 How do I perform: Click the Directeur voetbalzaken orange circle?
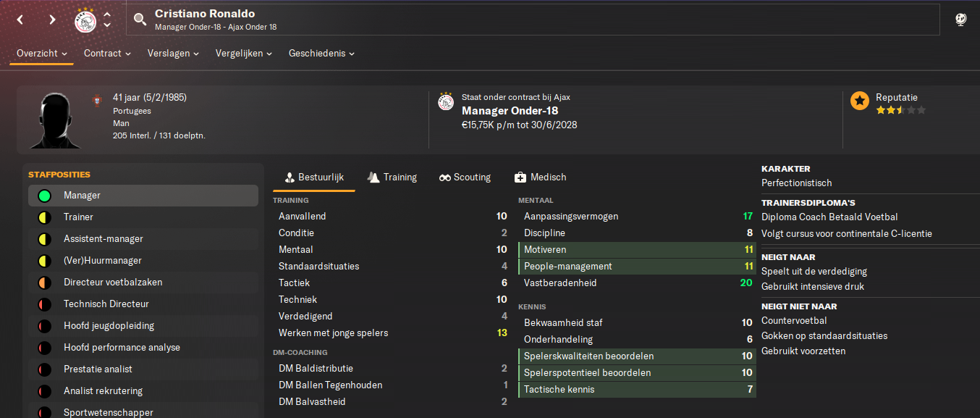[x=44, y=283]
